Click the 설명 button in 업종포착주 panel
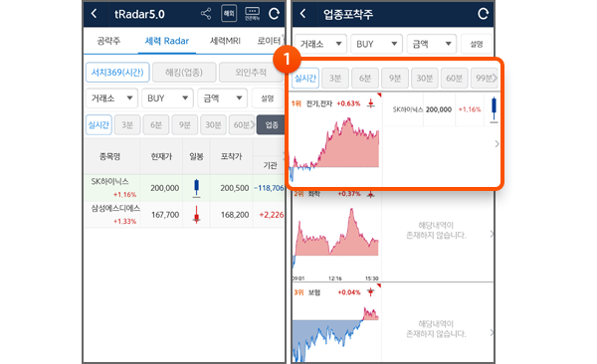The width and height of the screenshot is (597, 364). pos(477,44)
